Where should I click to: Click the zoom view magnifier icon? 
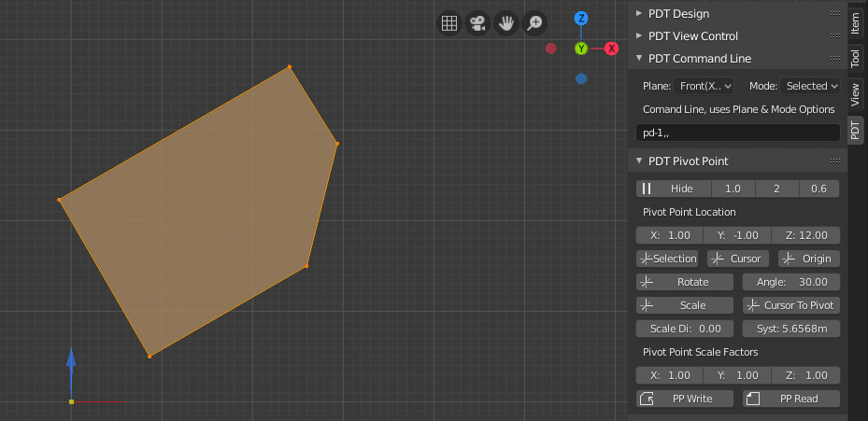coord(535,23)
